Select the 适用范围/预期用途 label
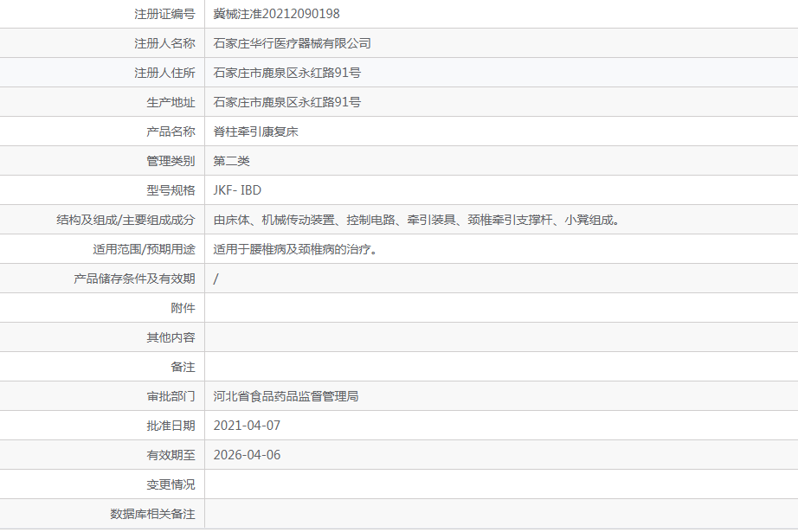The image size is (798, 532). pos(144,250)
